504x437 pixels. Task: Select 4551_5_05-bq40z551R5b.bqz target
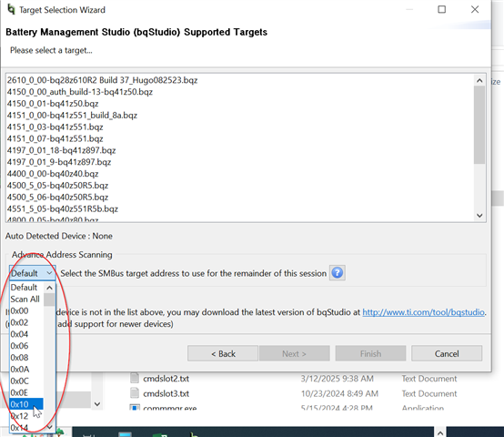pos(63,208)
